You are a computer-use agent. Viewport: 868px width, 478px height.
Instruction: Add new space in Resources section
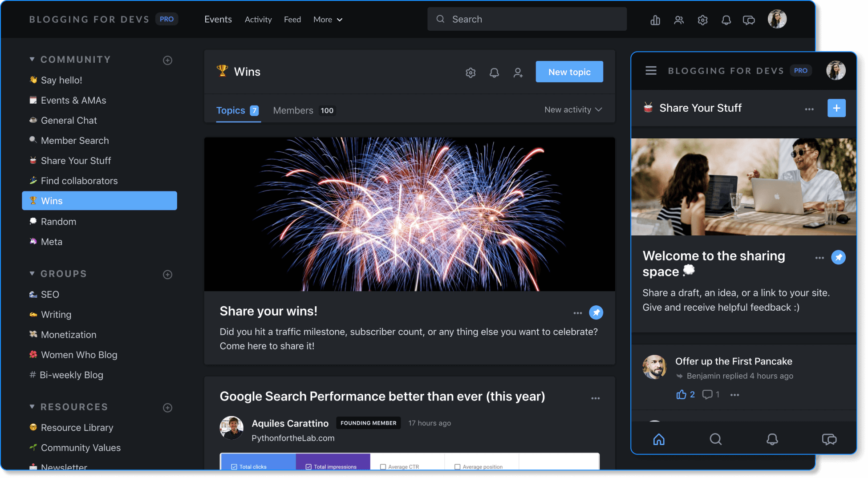click(x=167, y=408)
